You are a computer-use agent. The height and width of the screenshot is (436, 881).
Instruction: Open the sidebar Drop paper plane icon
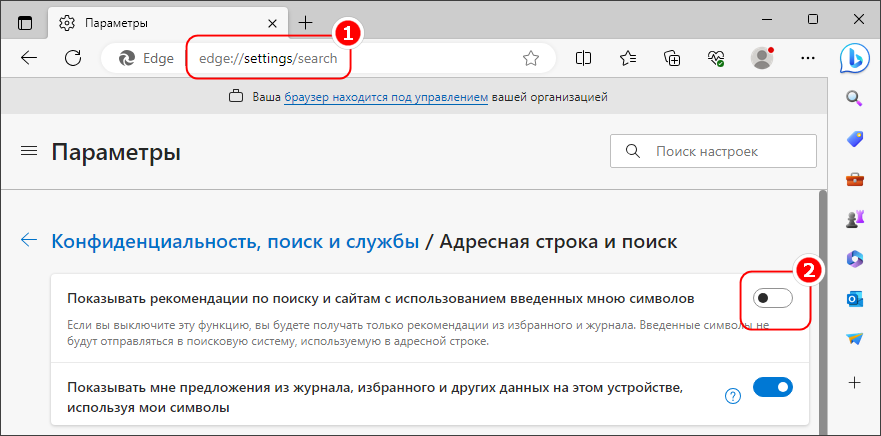(855, 339)
